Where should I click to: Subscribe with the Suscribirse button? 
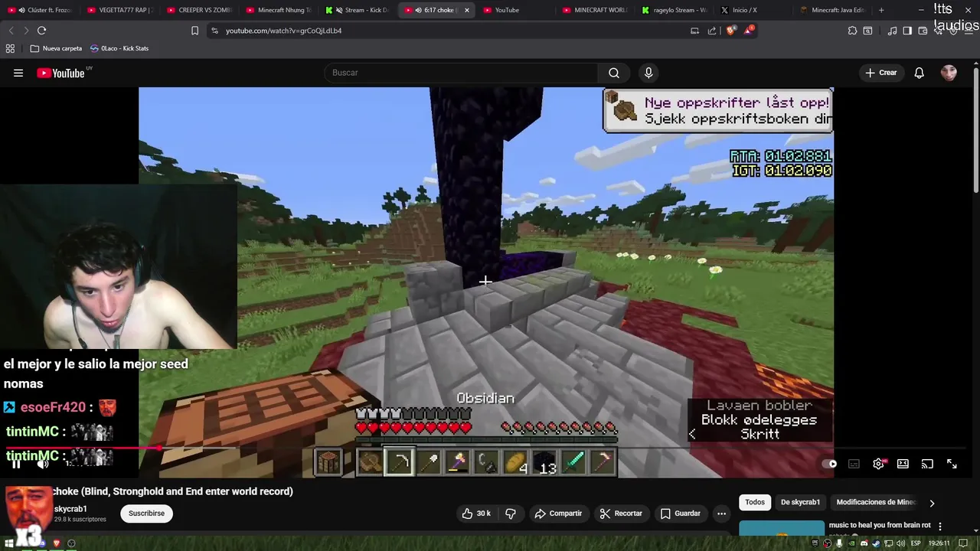click(146, 514)
